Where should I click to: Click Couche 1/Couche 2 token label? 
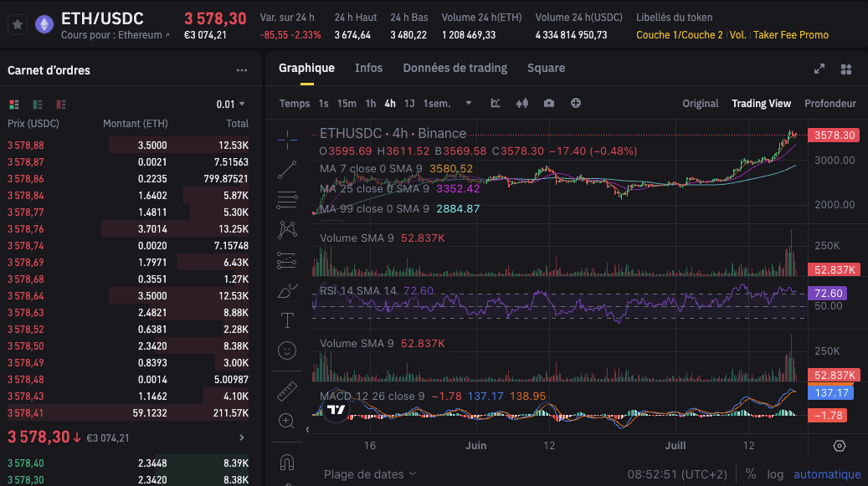679,35
